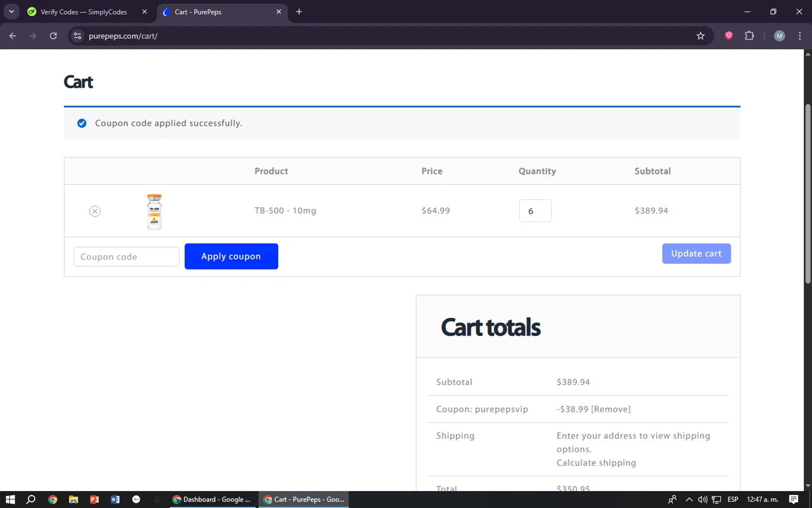Click the -$38.99 coupon discount amount
812x508 pixels.
(572, 409)
